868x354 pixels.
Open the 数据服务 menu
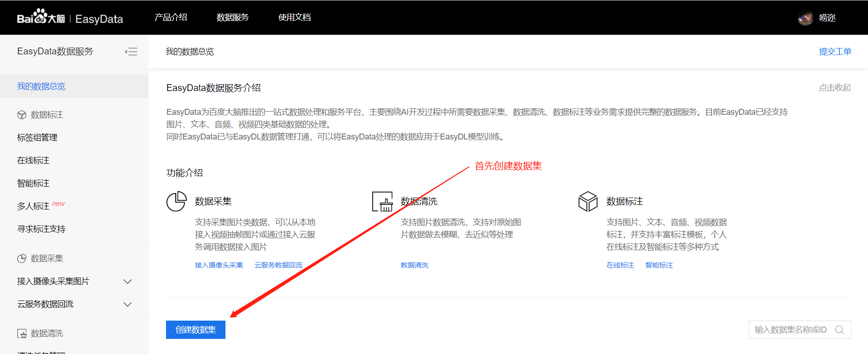pos(232,17)
